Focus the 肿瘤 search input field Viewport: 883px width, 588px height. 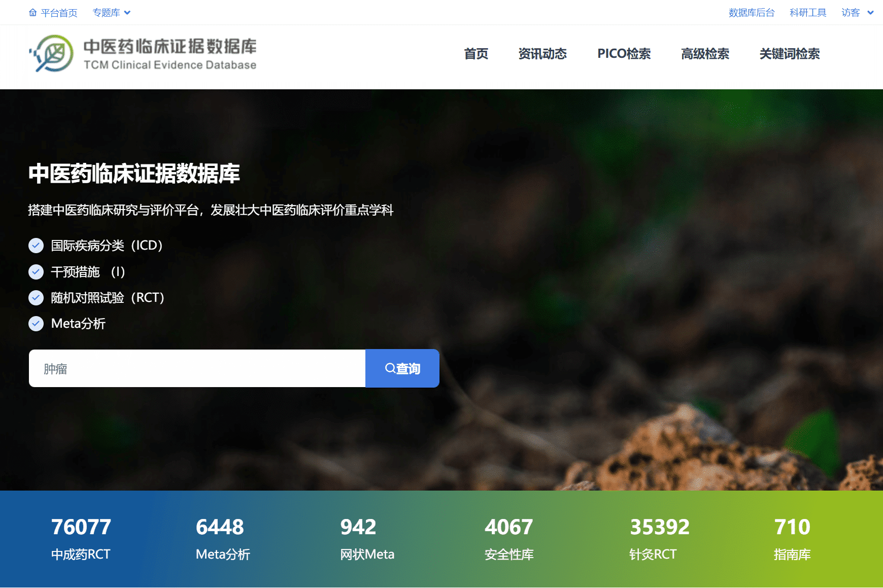click(197, 368)
